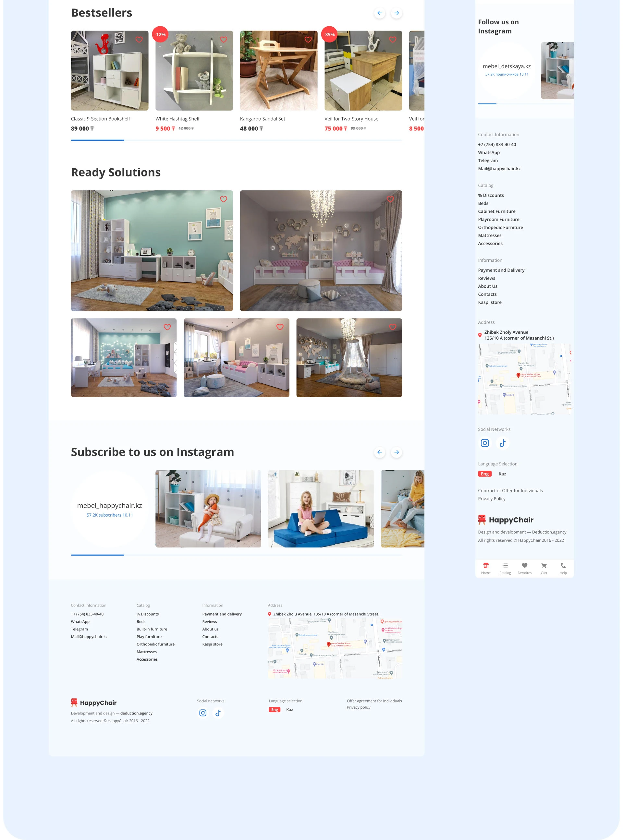
Task: Open TikTok icon in desktop footer
Action: pyautogui.click(x=218, y=713)
